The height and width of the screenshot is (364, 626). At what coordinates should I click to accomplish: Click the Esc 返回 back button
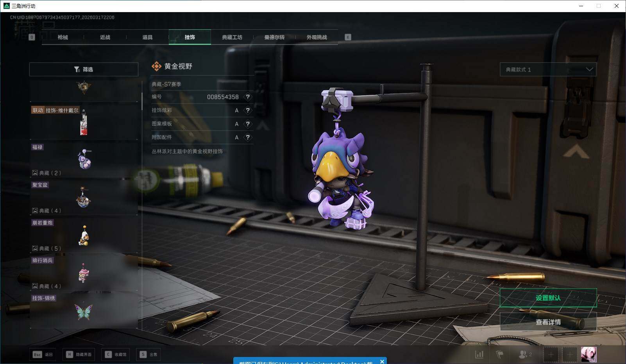pyautogui.click(x=43, y=354)
